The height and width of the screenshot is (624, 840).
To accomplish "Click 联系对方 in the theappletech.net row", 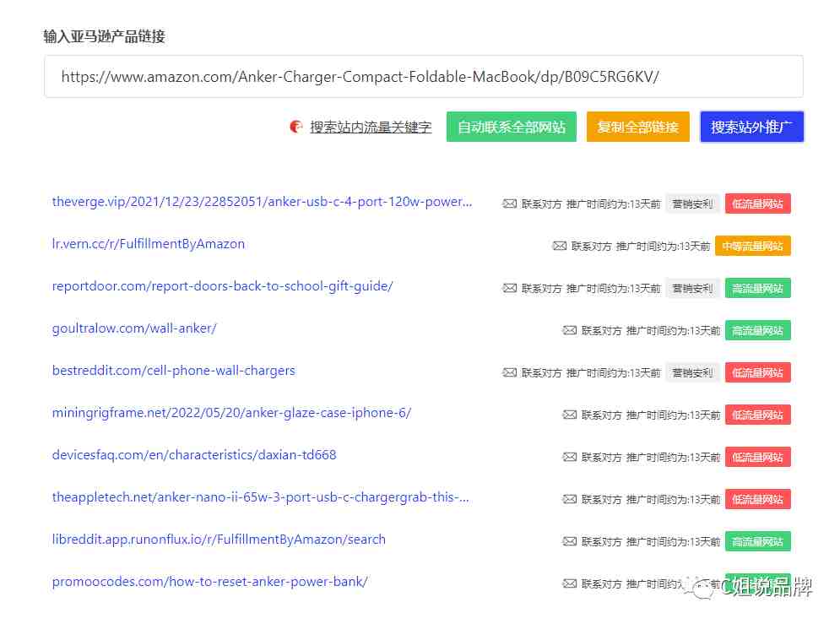I will pos(602,500).
